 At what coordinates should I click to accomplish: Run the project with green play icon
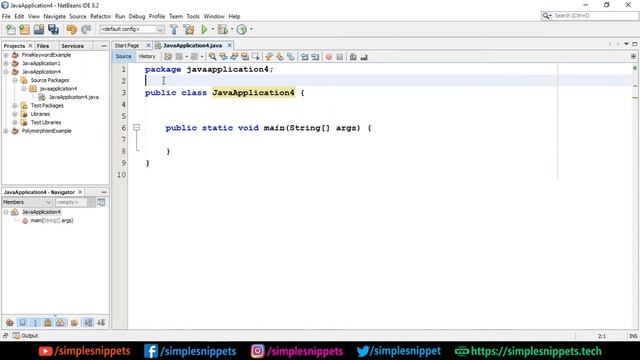[204, 29]
